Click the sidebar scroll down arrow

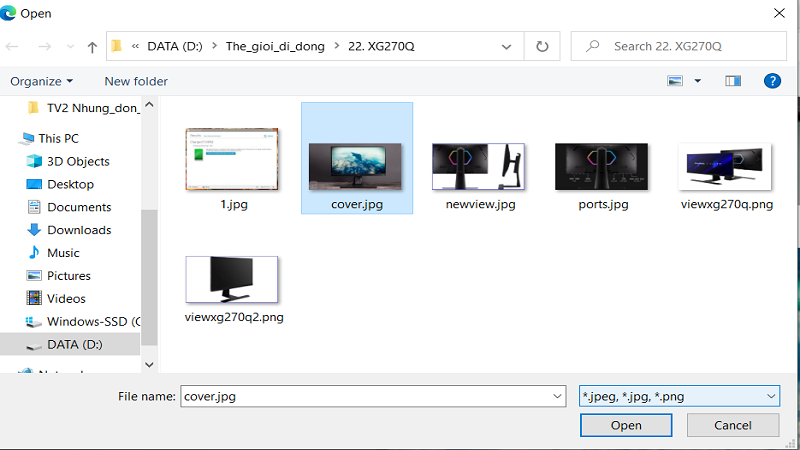click(x=149, y=365)
